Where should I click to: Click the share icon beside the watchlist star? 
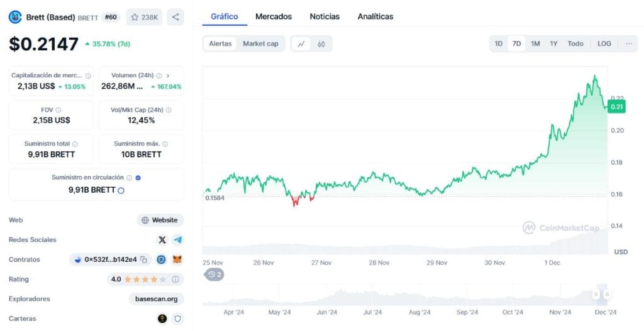(x=175, y=17)
